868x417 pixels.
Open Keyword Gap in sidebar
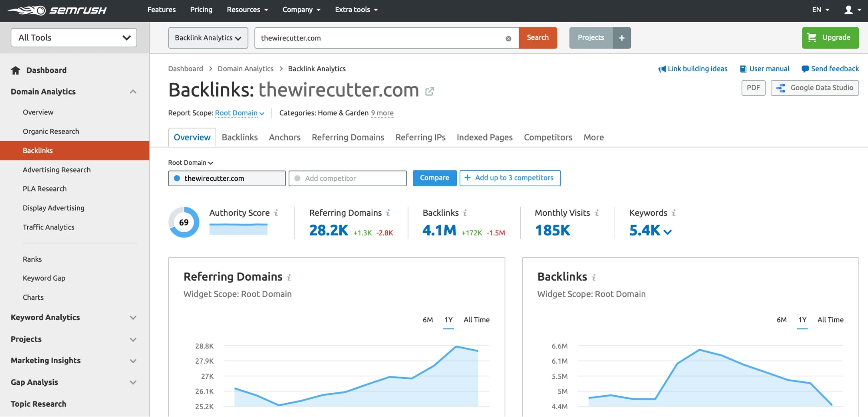pyautogui.click(x=44, y=278)
